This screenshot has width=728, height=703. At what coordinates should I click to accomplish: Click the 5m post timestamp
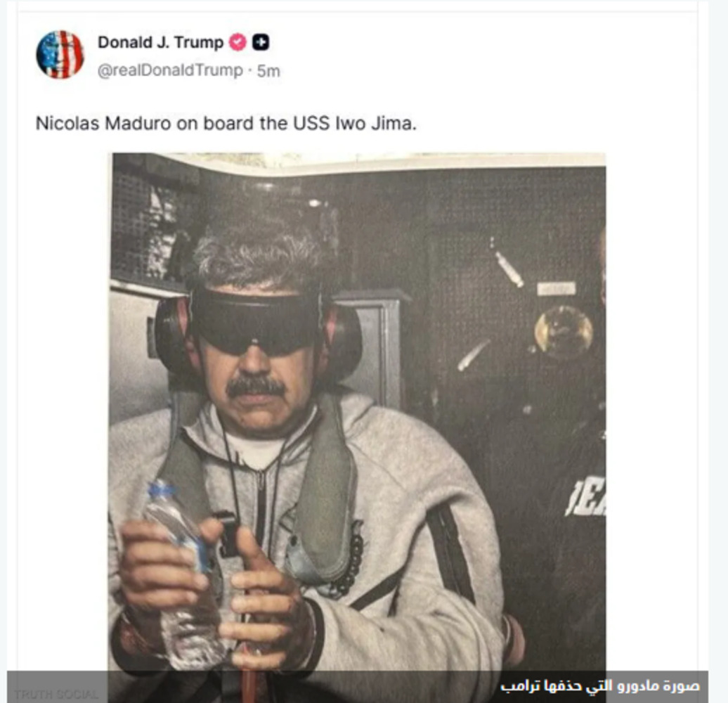[x=268, y=71]
